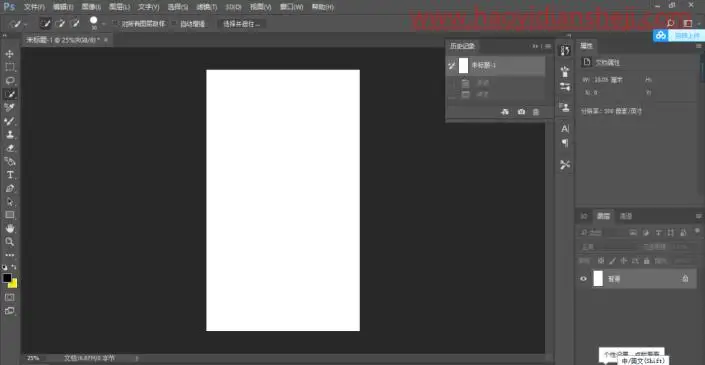
Task: Select the Zoom magnifier tool
Action: click(9, 242)
